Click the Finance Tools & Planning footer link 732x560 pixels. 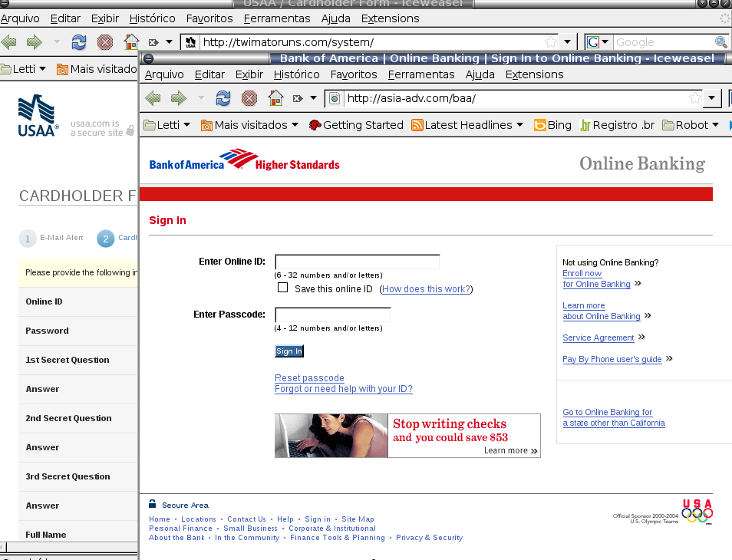click(x=338, y=538)
